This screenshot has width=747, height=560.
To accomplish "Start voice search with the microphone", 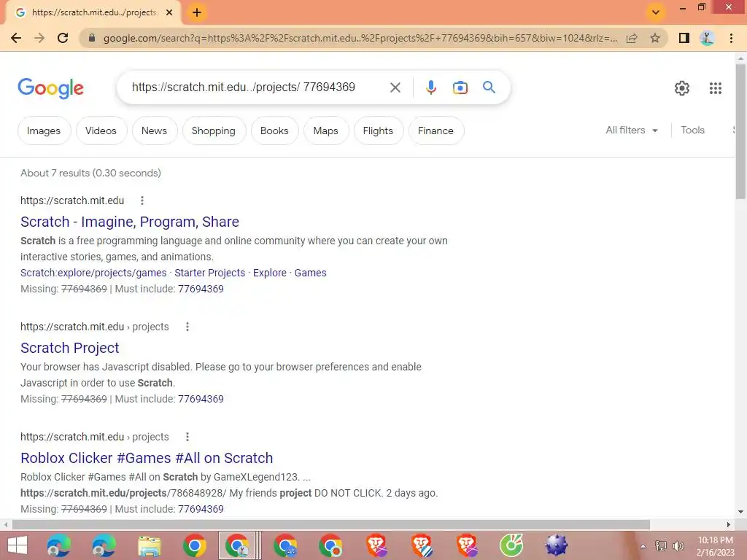I will pos(430,87).
